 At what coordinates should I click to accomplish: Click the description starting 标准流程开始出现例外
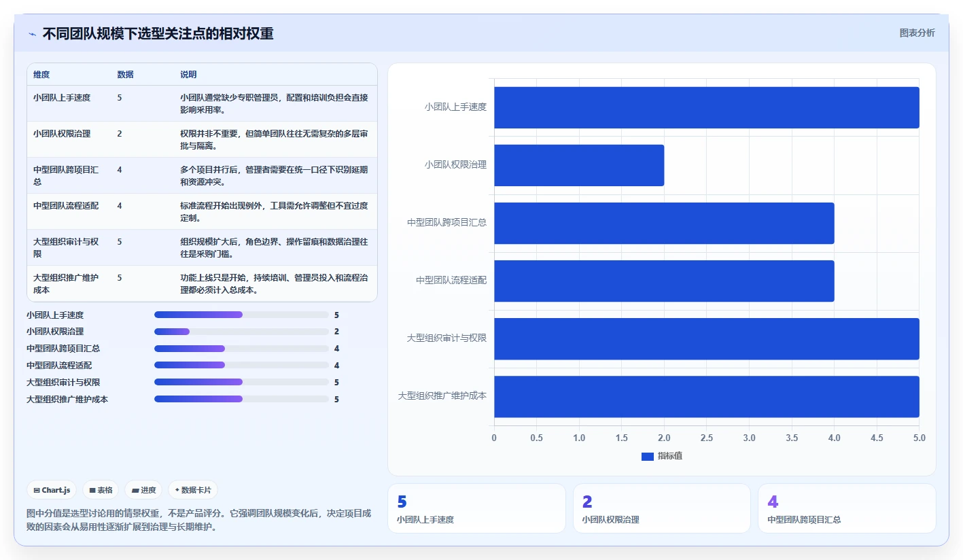coord(275,211)
